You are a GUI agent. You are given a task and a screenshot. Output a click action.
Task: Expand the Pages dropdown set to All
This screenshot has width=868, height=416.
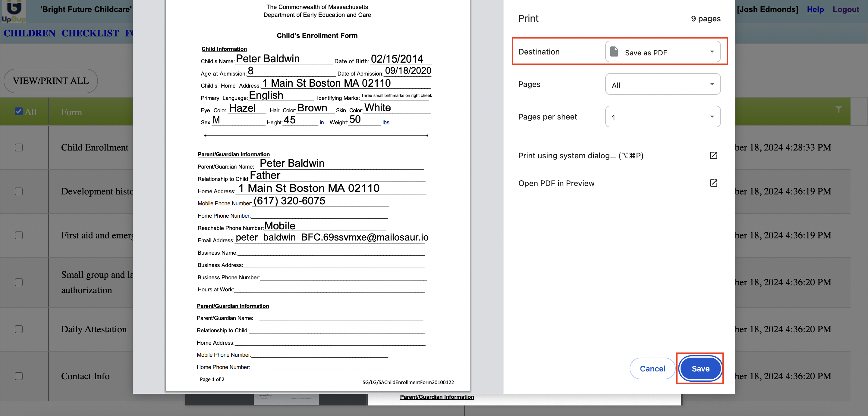click(662, 85)
